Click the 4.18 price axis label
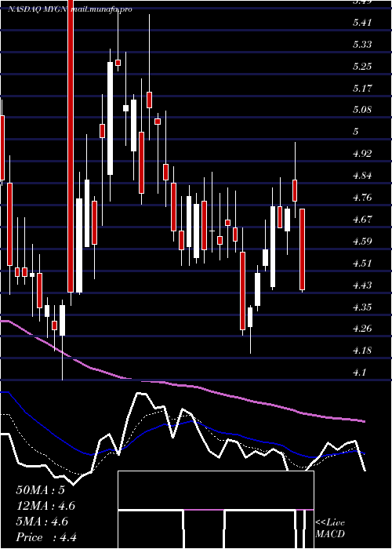The image size is (392, 549). point(362,351)
